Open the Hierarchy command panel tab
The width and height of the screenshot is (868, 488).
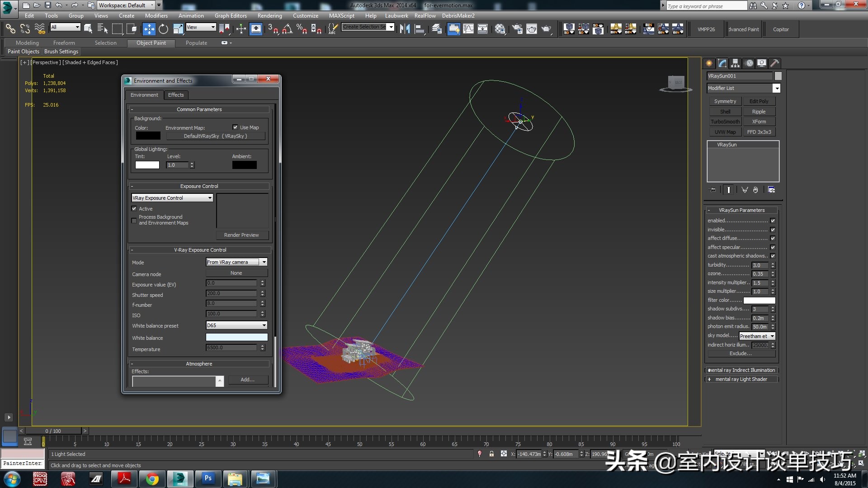(x=735, y=63)
